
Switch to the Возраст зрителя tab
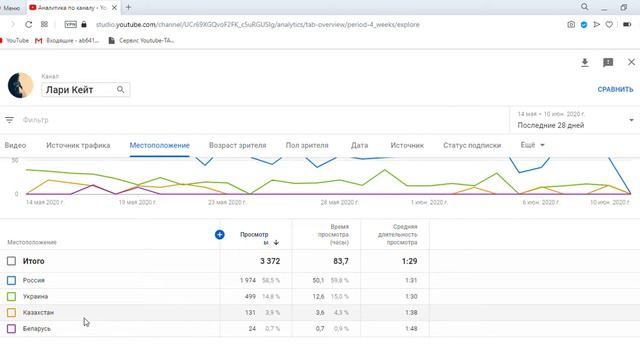point(238,145)
